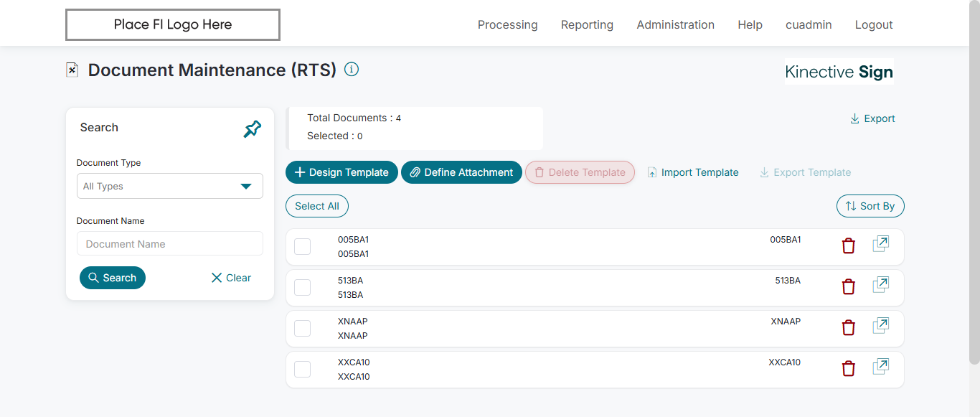
Task: Focus the Document Name input field
Action: coord(170,244)
